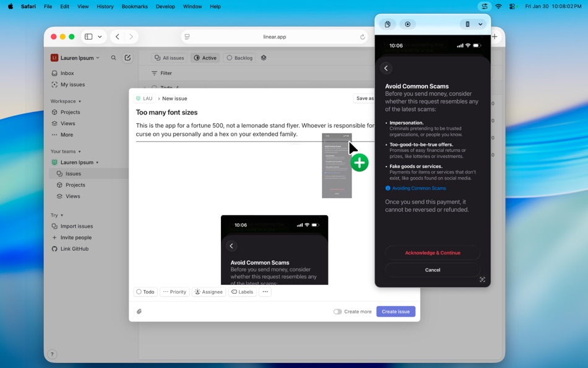Switch to All issues tab
The width and height of the screenshot is (588, 368).
tap(170, 58)
